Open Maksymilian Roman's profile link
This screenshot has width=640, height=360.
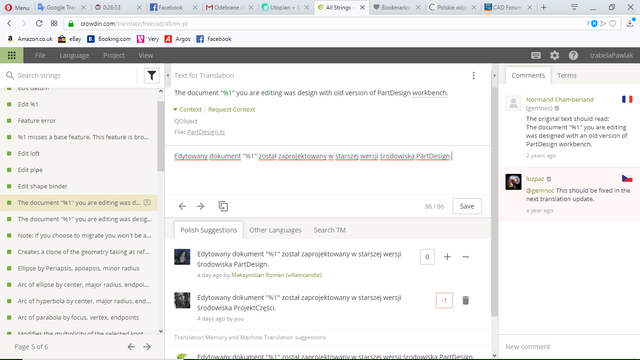point(276,275)
